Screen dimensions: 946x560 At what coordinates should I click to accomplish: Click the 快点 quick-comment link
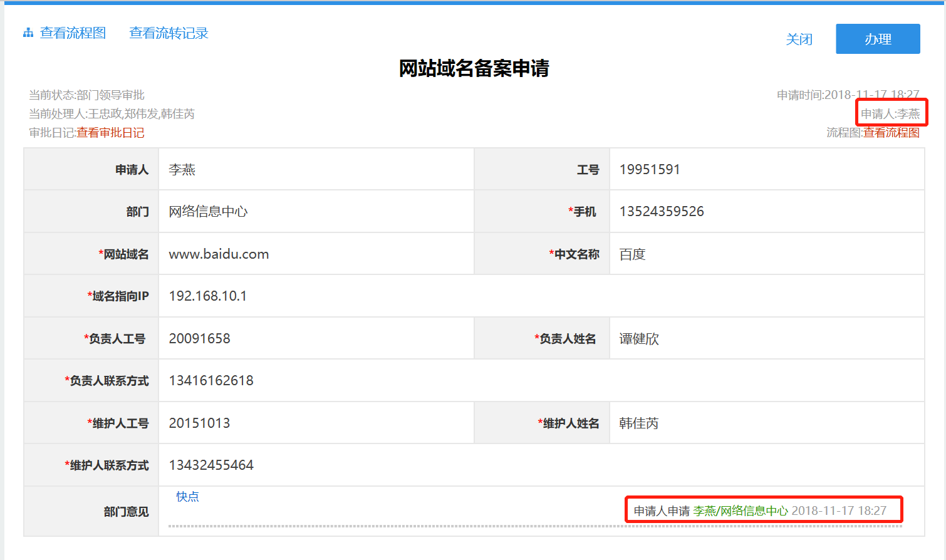point(187,497)
